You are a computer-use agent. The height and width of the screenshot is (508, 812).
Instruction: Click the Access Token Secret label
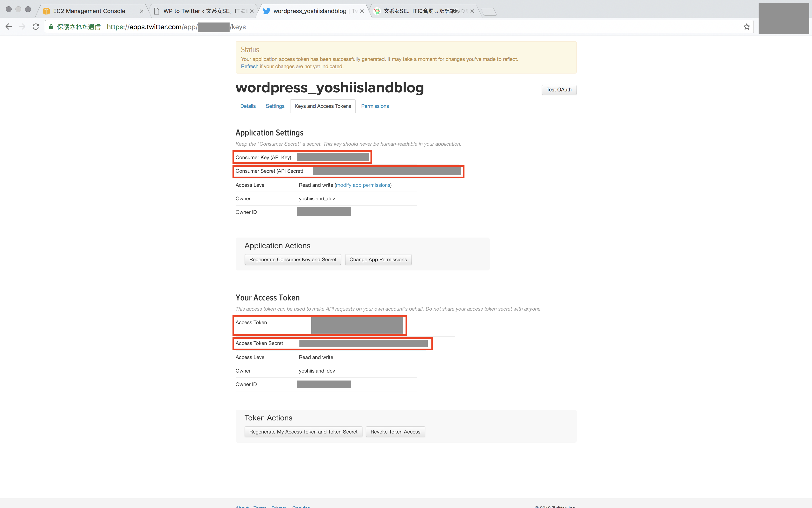[x=259, y=343]
